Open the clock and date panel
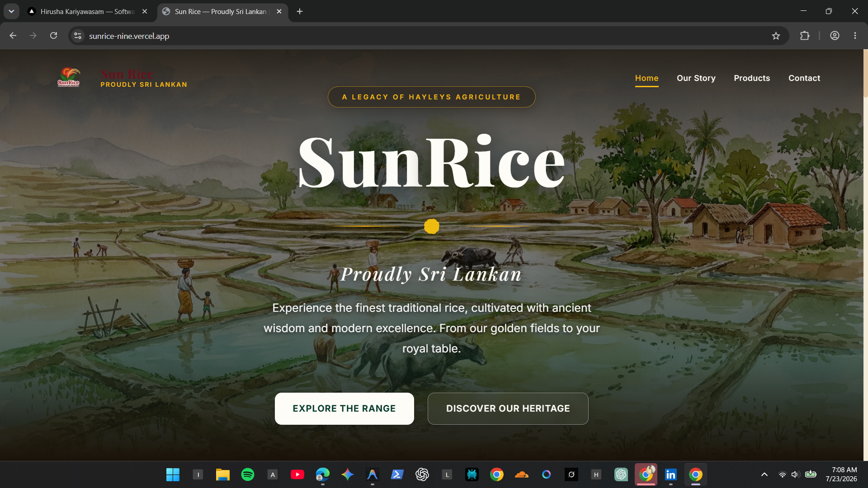This screenshot has width=868, height=488. (x=841, y=474)
